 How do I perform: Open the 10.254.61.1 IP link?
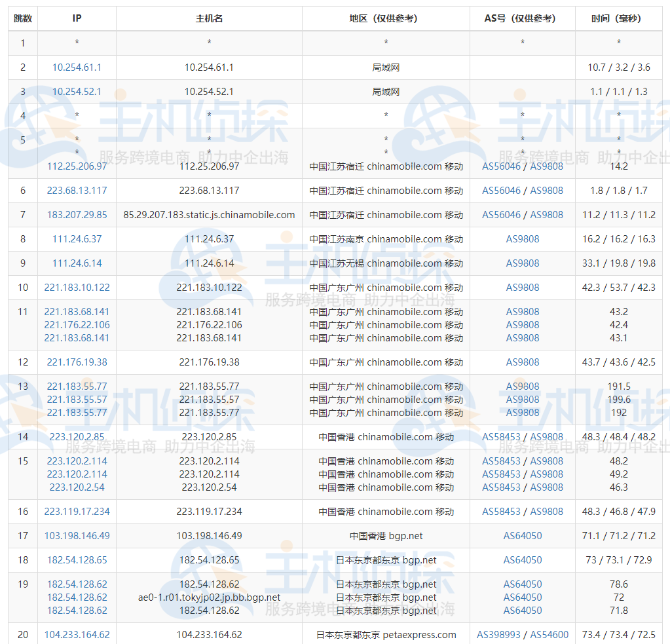point(77,67)
